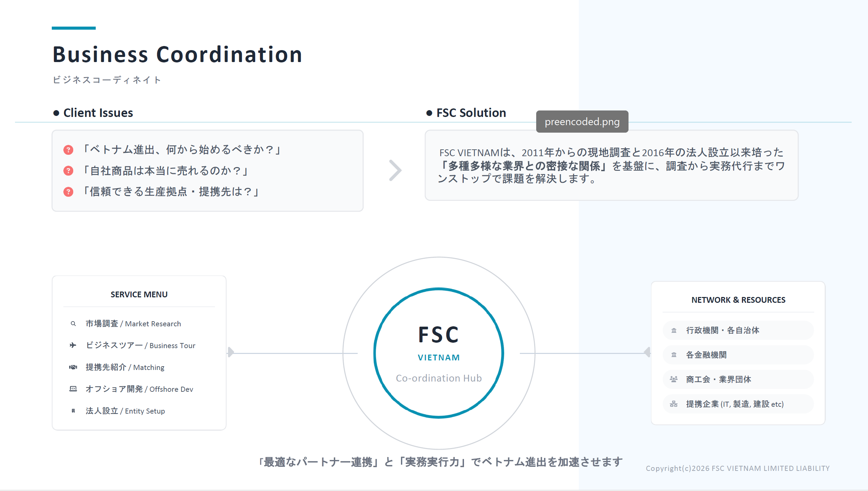This screenshot has height=491, width=868.
Task: Click the network icon beside 提携企業
Action: point(673,404)
